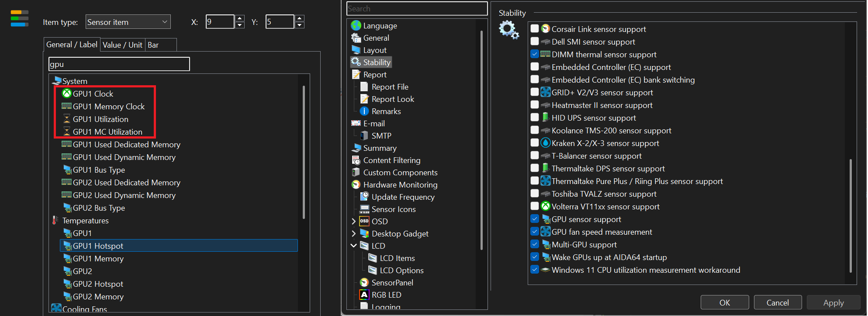Click the Remarks info icon

364,111
